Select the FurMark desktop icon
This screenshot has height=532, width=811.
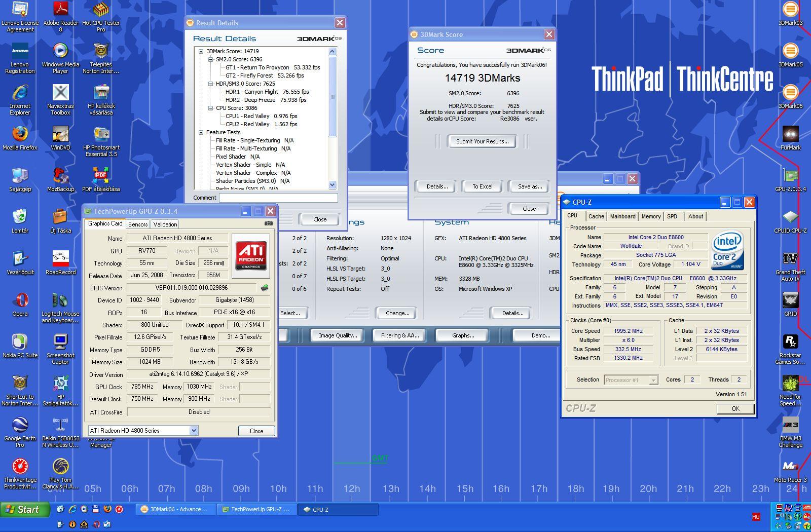click(790, 138)
